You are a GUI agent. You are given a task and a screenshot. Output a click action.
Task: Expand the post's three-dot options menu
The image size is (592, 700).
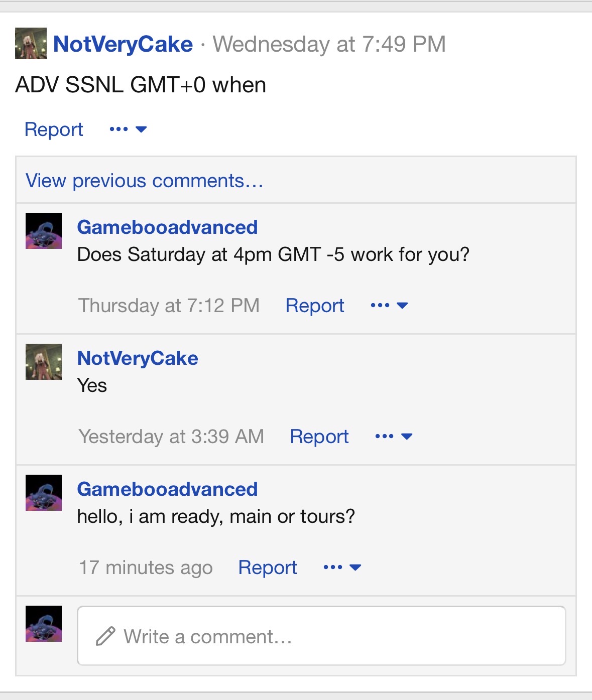pyautogui.click(x=128, y=129)
